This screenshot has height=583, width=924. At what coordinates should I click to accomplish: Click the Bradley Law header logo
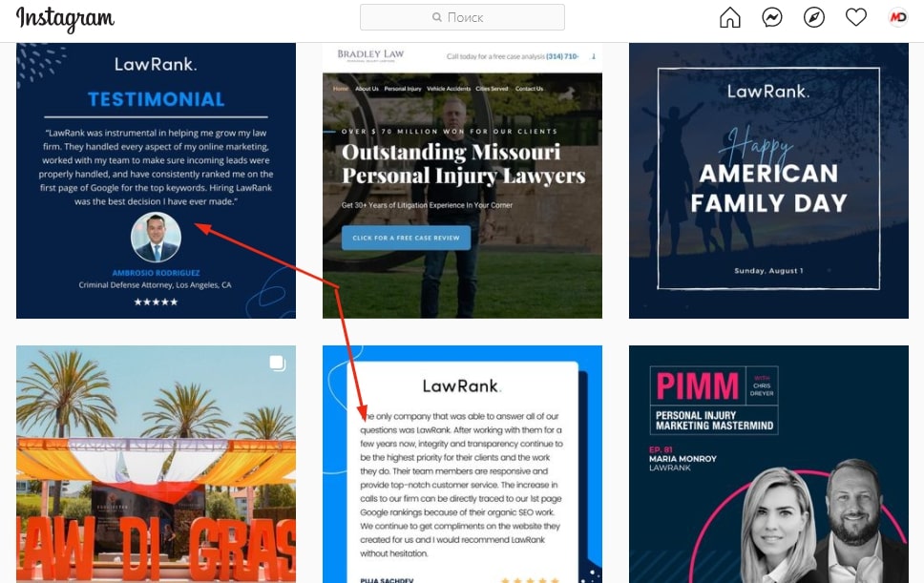click(x=370, y=55)
